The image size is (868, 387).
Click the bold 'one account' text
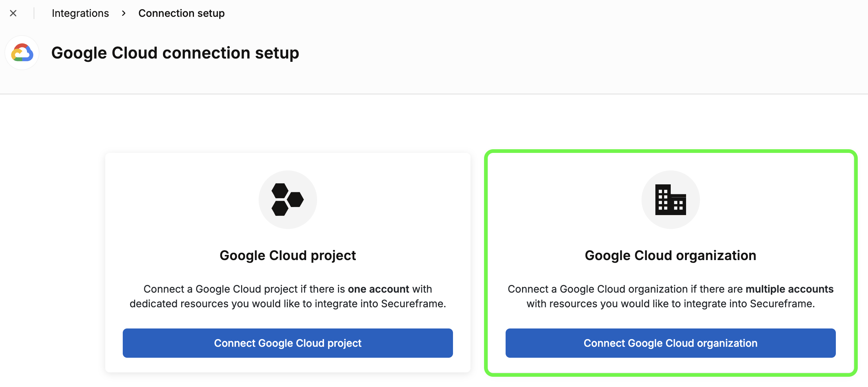tap(378, 289)
